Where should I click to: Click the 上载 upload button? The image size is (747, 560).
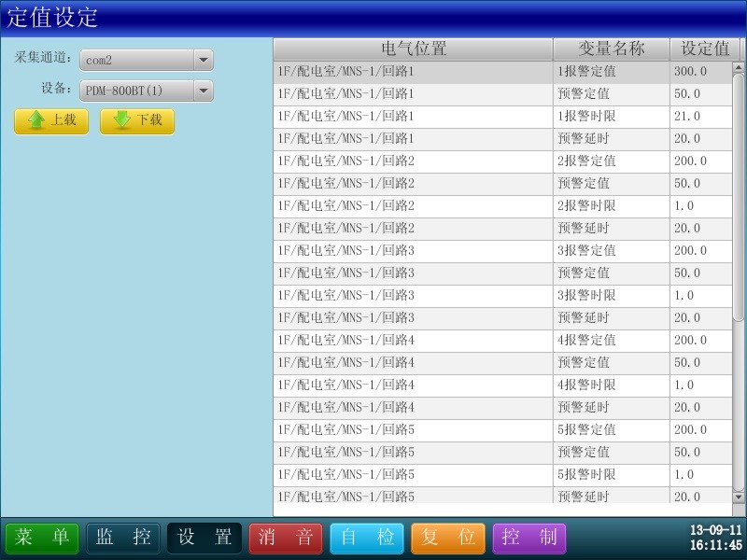51,121
